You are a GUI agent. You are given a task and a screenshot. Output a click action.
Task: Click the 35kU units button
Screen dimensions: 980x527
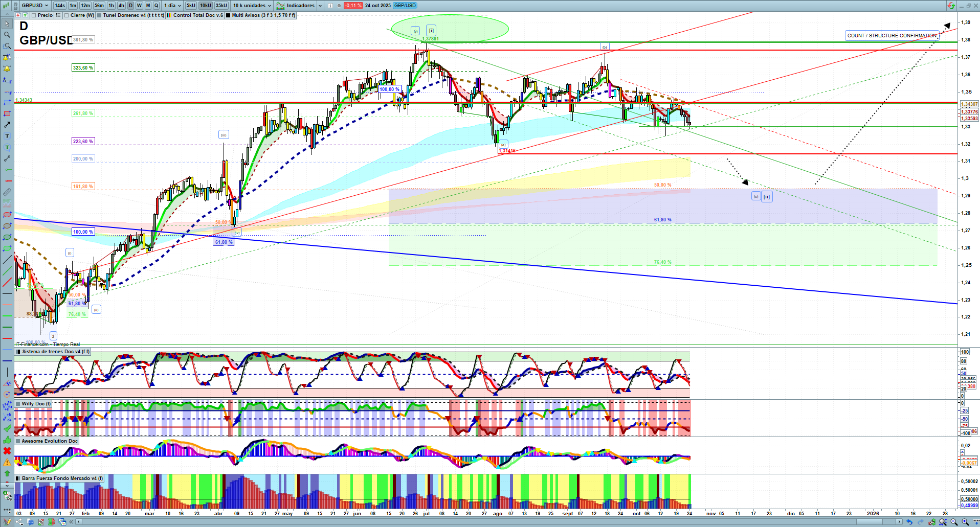pos(221,6)
